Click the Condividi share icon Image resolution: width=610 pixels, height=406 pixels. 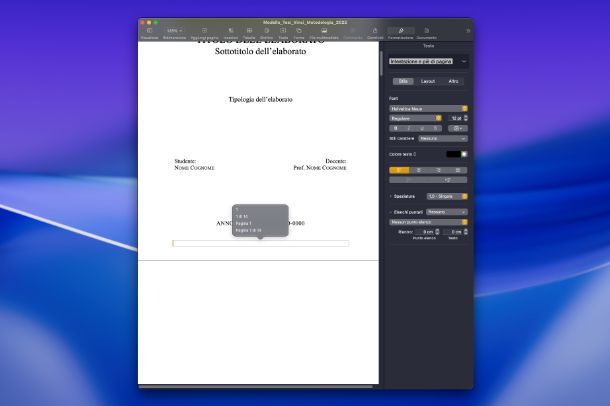tap(375, 33)
